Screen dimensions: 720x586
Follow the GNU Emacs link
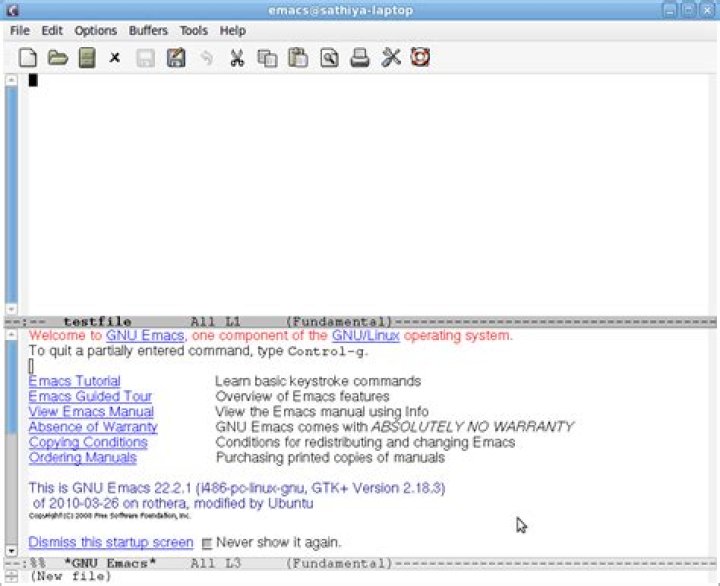[x=145, y=336]
